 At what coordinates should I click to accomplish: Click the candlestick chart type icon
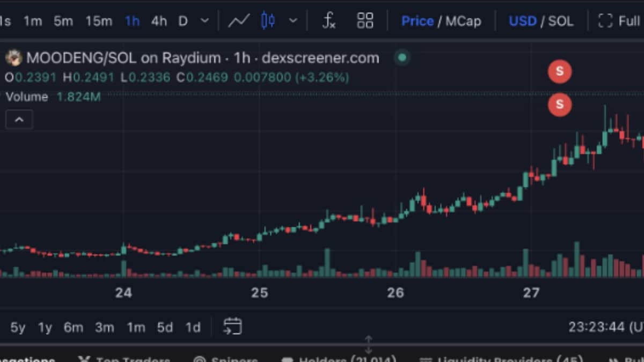point(268,21)
